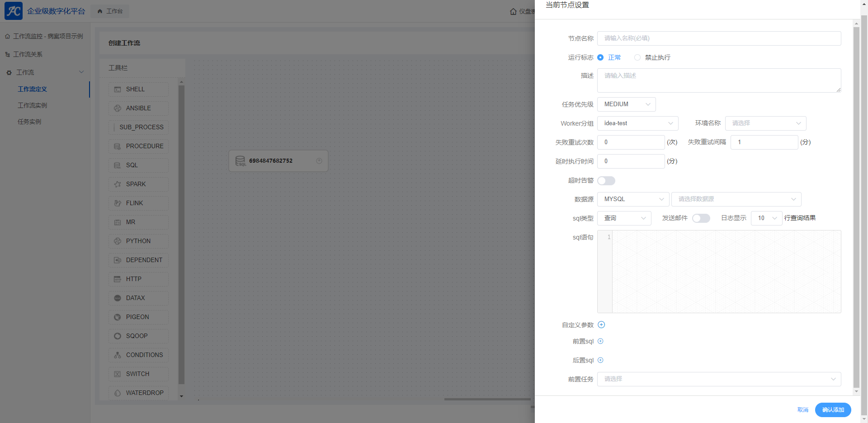868x423 pixels.
Task: Select the SPARK node icon
Action: click(x=118, y=184)
